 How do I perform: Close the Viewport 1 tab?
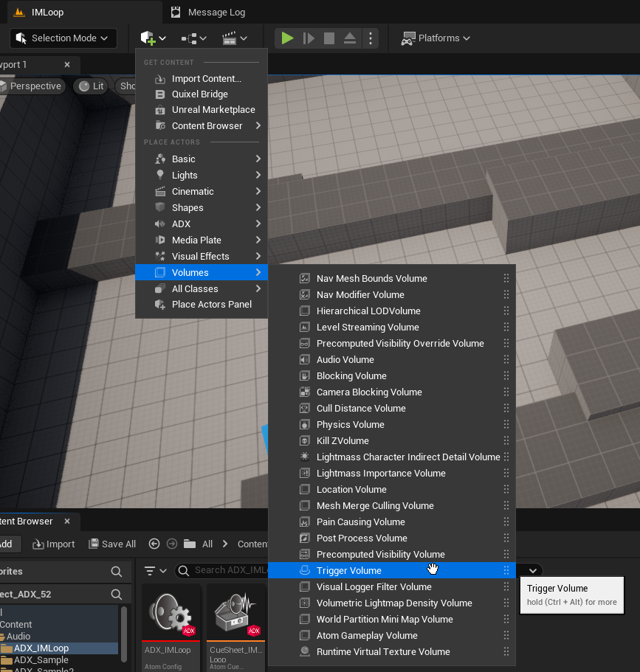click(67, 65)
